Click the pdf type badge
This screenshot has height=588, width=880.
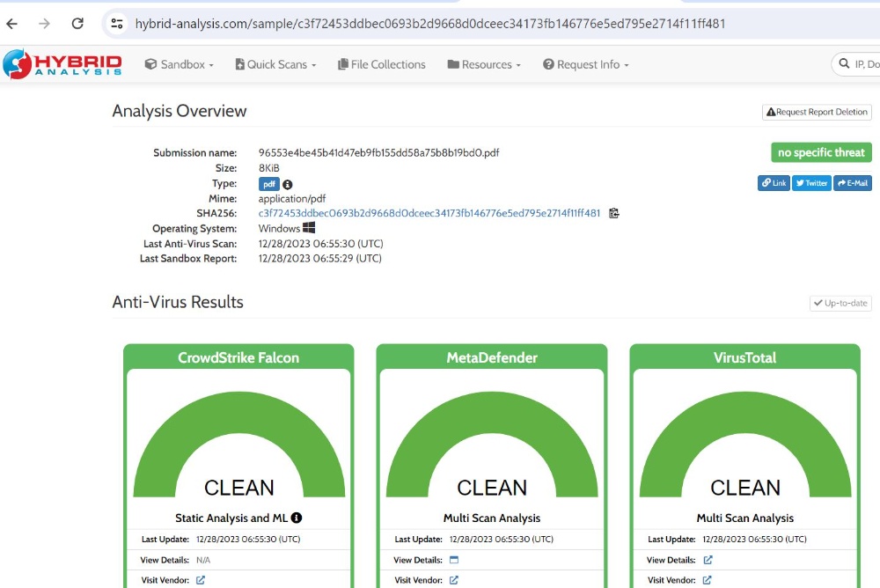pos(268,184)
